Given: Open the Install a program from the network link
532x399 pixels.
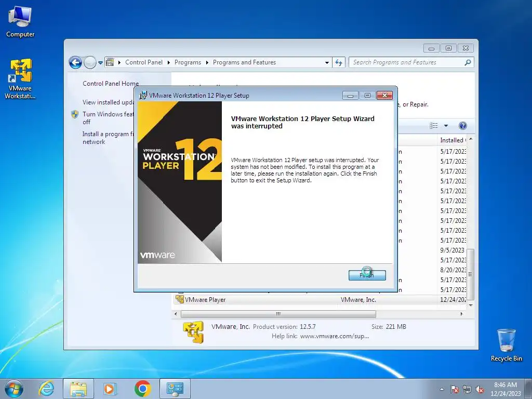Looking at the screenshot, I should pyautogui.click(x=108, y=138).
